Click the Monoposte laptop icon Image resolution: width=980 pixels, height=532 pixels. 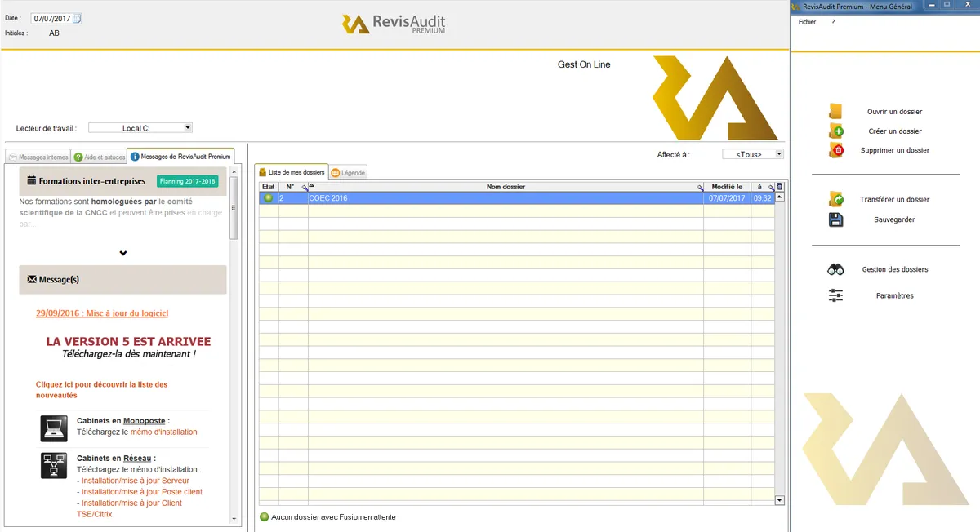click(x=54, y=428)
